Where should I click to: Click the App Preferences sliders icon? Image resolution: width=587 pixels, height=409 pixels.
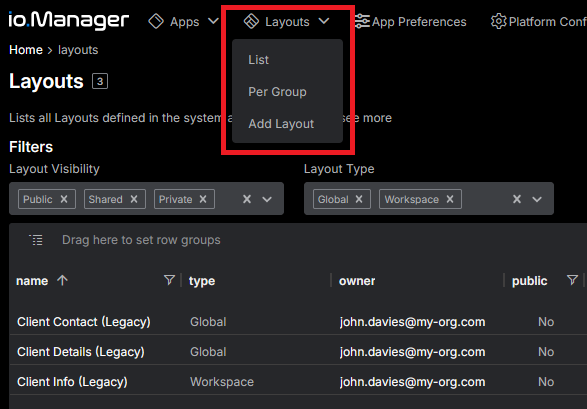[362, 21]
